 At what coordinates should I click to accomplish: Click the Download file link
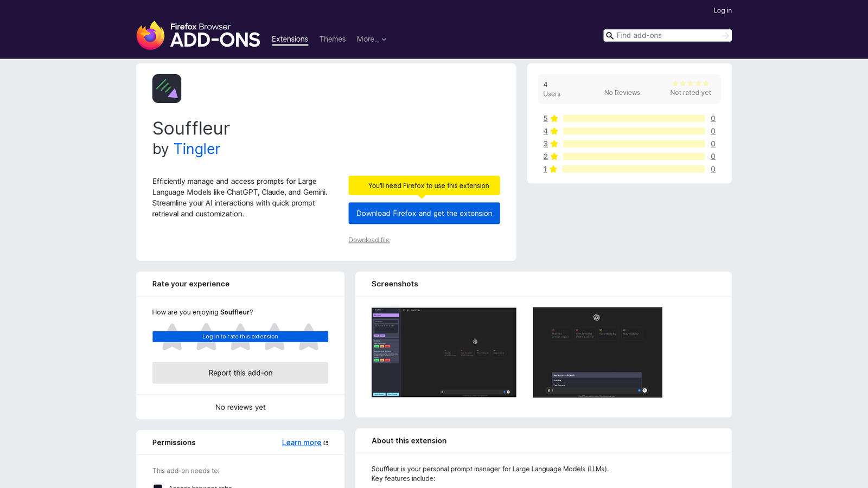pos(369,240)
